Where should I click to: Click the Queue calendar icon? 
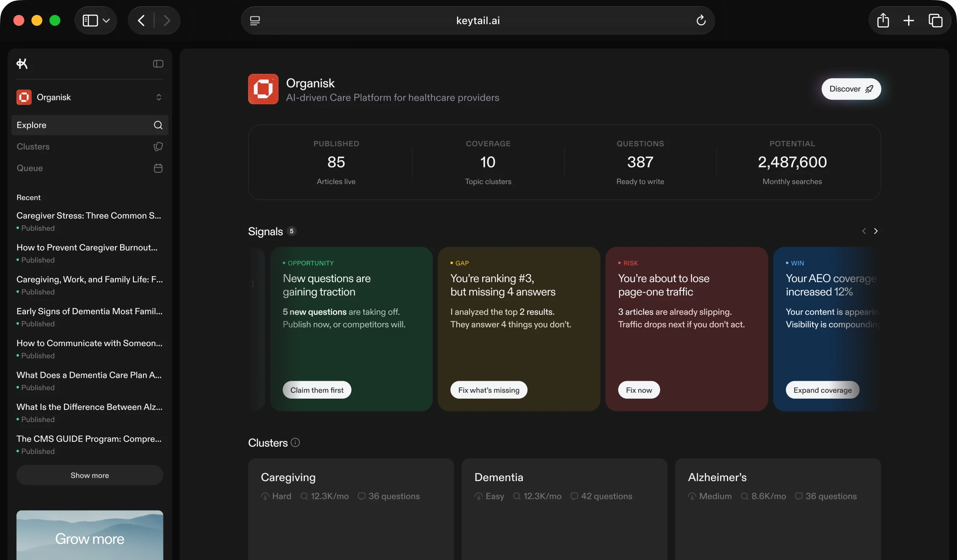coord(158,168)
